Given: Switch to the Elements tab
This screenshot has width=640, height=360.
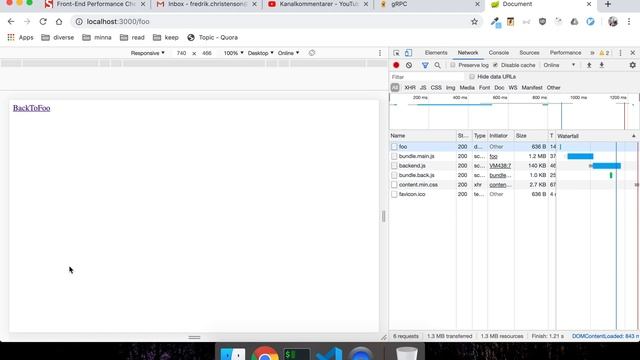Looking at the screenshot, I should pos(436,53).
